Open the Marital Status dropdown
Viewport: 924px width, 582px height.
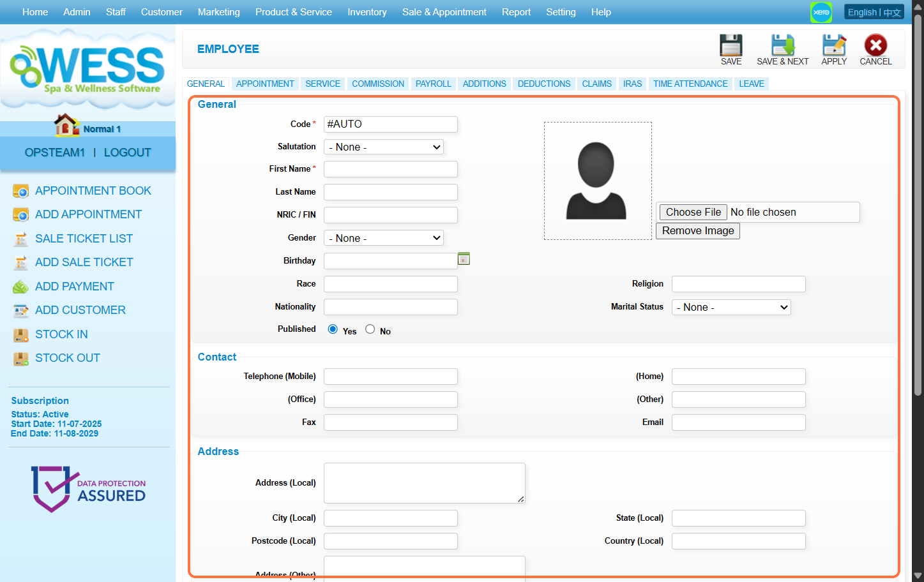pyautogui.click(x=731, y=308)
